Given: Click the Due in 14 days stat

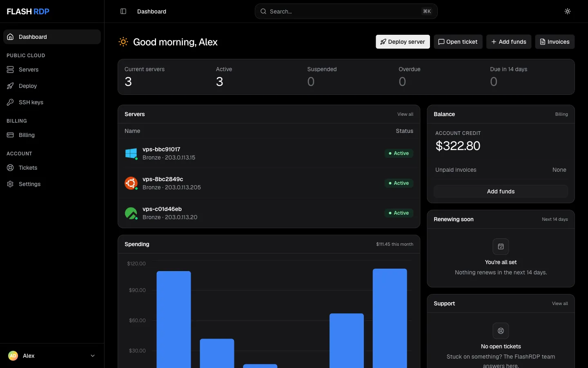Looking at the screenshot, I should pos(529,77).
